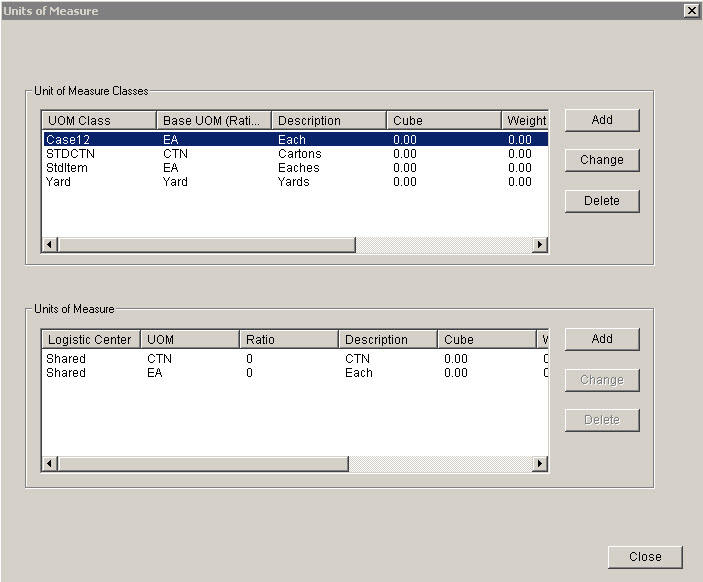Click the grayed Delete button in Units of Measure
The height and width of the screenshot is (582, 703).
[x=602, y=420]
